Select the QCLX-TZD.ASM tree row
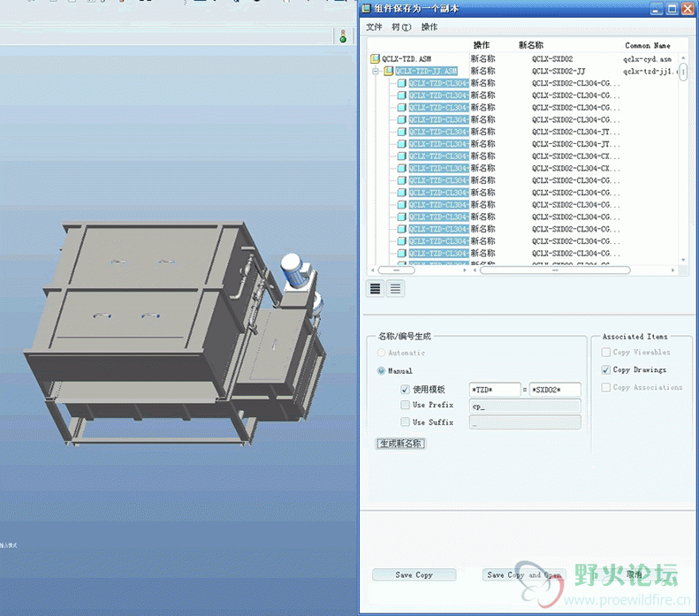Image resolution: width=699 pixels, height=616 pixels. 406,59
